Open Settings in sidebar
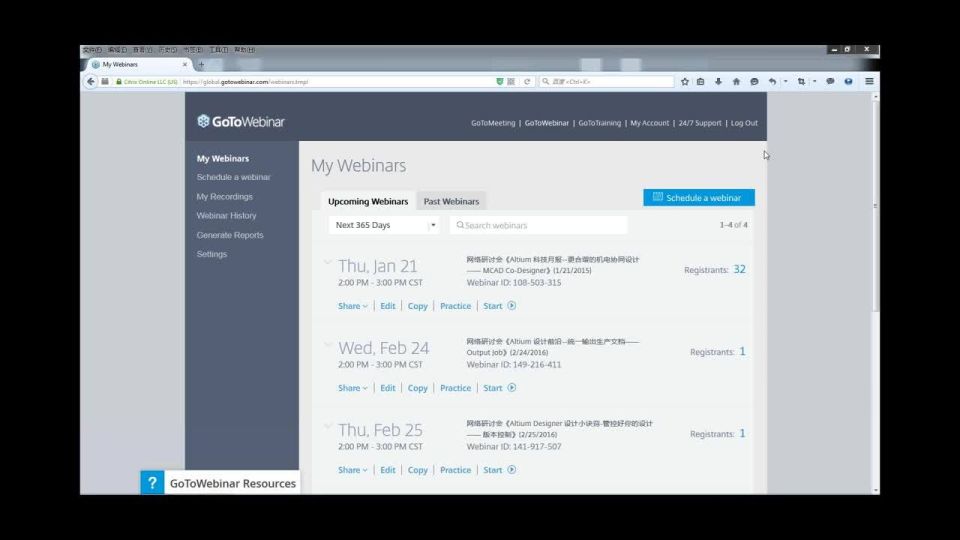 click(212, 254)
